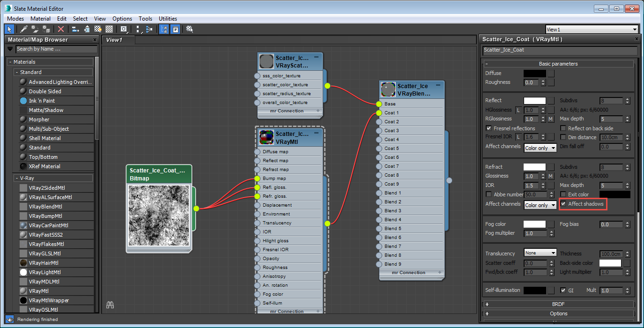Open the Reflect color swatch
The height and width of the screenshot is (328, 644).
(x=535, y=100)
